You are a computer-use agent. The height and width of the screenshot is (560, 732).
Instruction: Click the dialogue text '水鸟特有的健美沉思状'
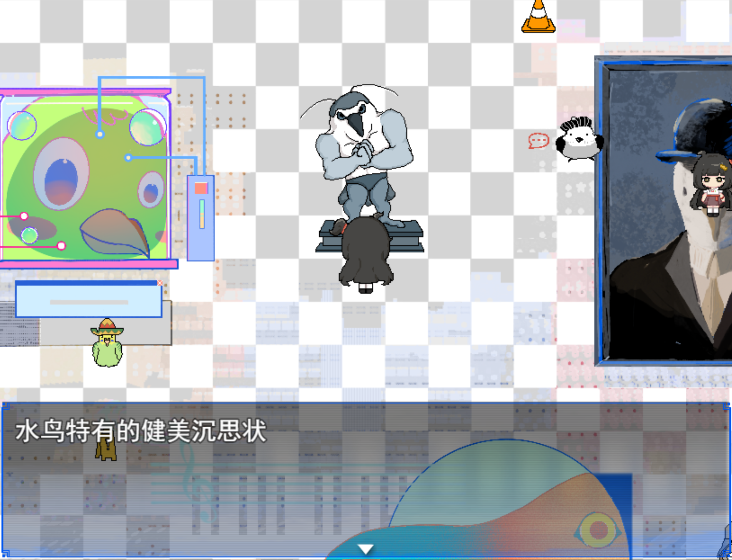141,431
